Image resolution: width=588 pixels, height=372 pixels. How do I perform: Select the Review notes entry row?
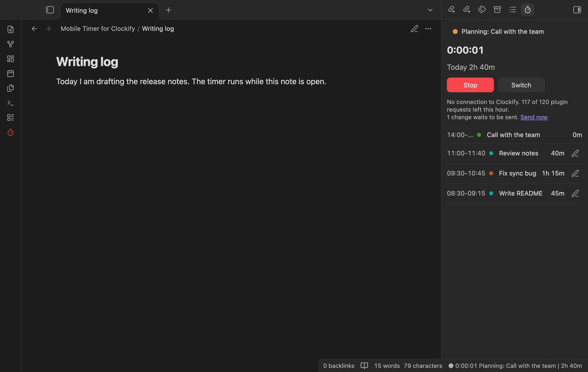click(x=514, y=153)
